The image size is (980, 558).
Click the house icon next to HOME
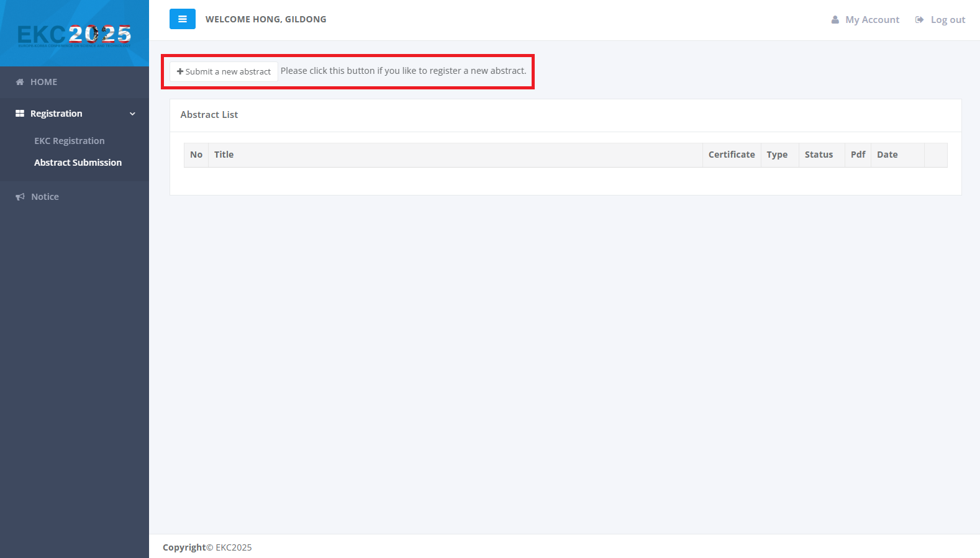point(20,82)
